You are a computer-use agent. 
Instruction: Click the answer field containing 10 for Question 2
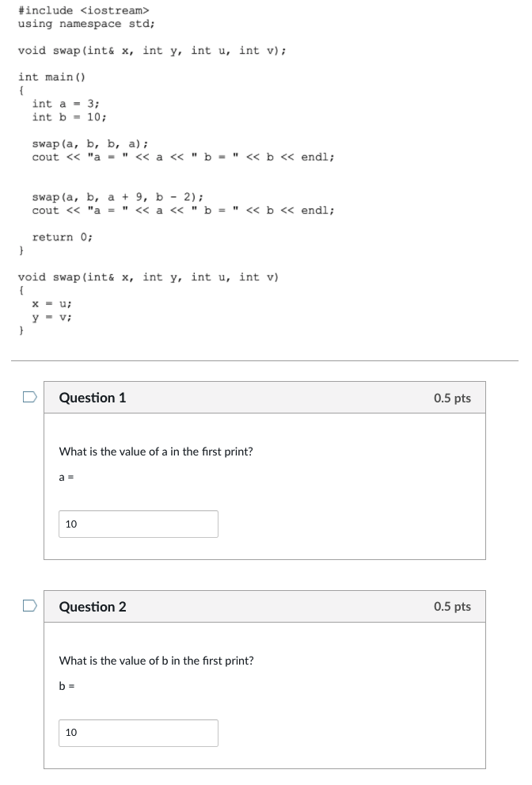pos(139,733)
